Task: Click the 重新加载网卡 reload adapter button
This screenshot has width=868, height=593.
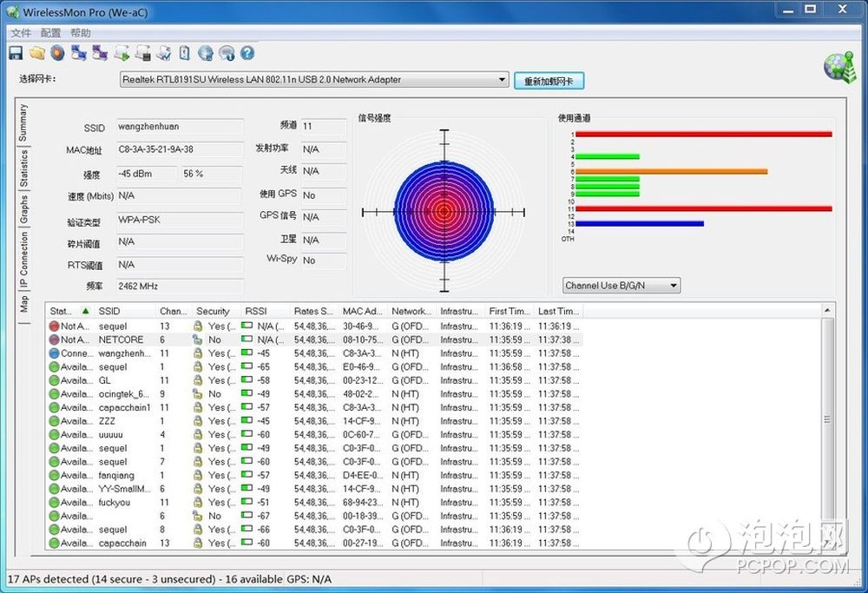Action: (x=549, y=81)
